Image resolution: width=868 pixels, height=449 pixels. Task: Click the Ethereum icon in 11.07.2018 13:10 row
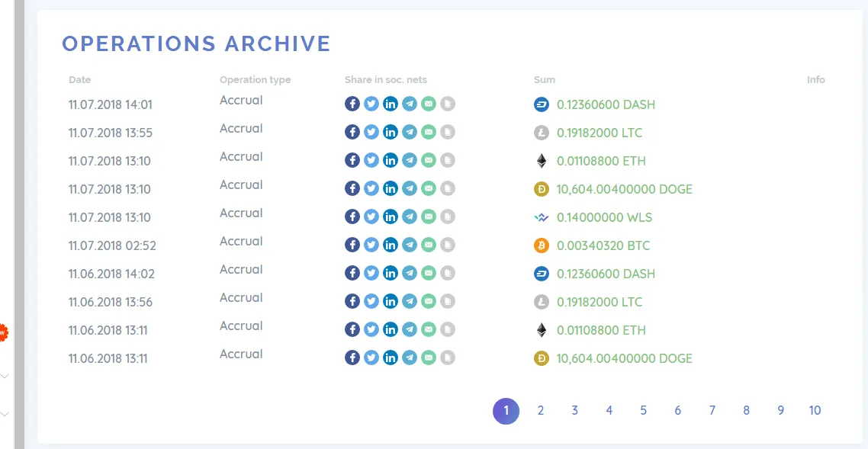[x=542, y=161]
